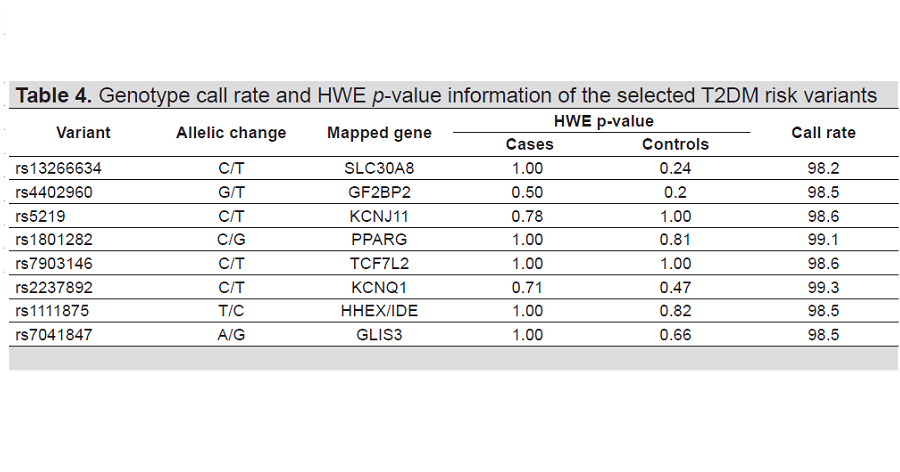The width and height of the screenshot is (900, 472).
Task: Click the SLC30A8 gene cell
Action: coord(379,168)
